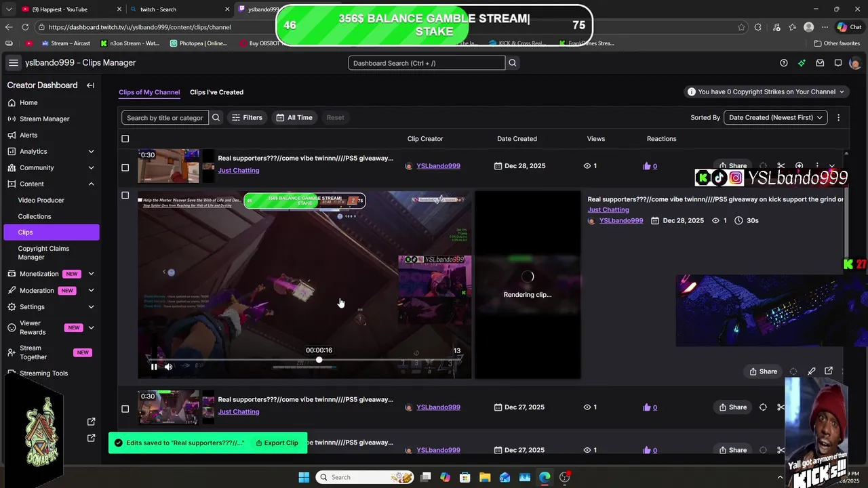Open the three-dot menu on Dec 28 row
The width and height of the screenshot is (868, 488).
click(816, 166)
